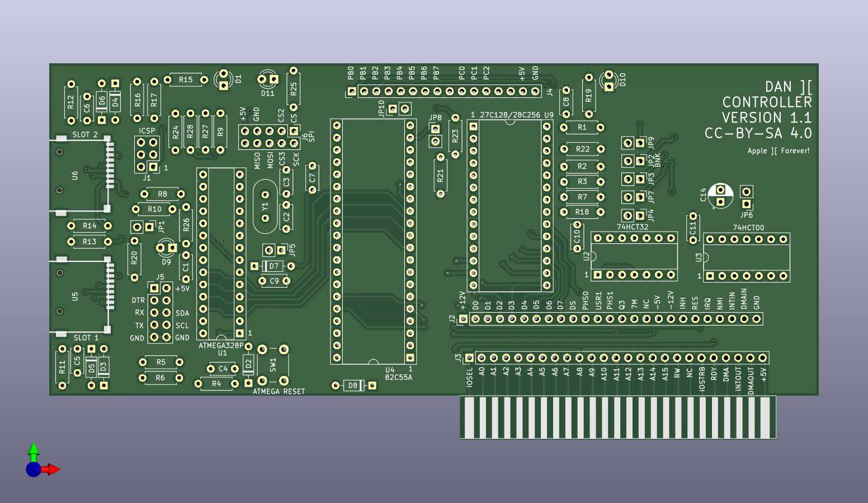Click the R15 resistor label
The width and height of the screenshot is (868, 503).
click(186, 80)
